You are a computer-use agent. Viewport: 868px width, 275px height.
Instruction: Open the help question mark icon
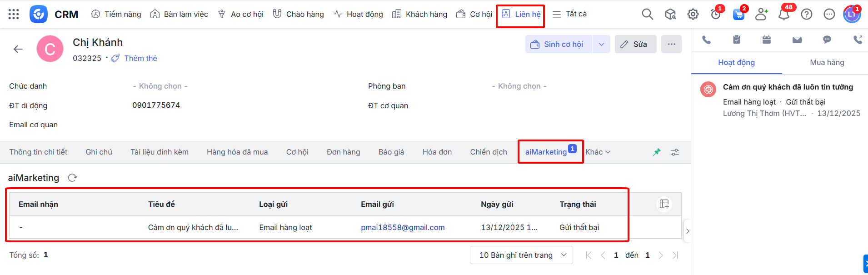pyautogui.click(x=807, y=14)
